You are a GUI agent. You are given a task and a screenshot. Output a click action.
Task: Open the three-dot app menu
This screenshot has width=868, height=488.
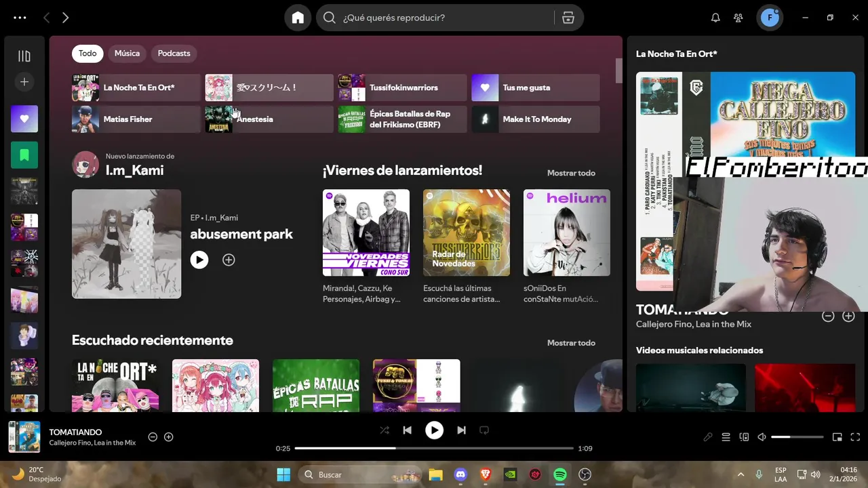point(20,18)
